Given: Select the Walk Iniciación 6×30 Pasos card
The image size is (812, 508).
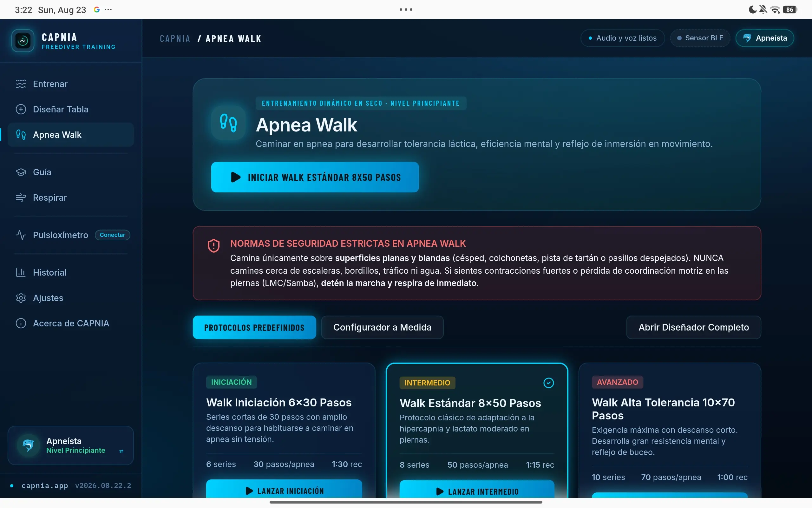Looking at the screenshot, I should (x=284, y=430).
